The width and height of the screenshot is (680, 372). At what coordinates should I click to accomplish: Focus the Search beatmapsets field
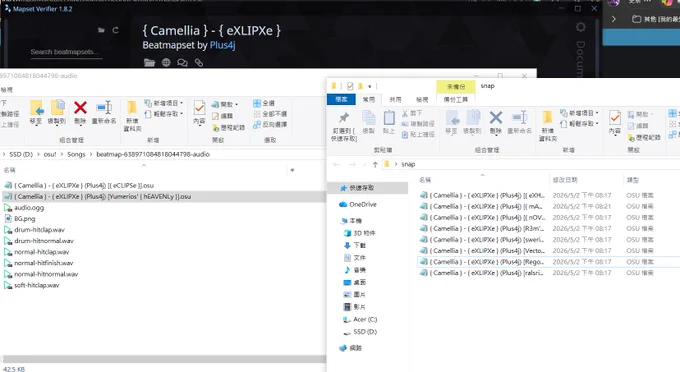[66, 52]
